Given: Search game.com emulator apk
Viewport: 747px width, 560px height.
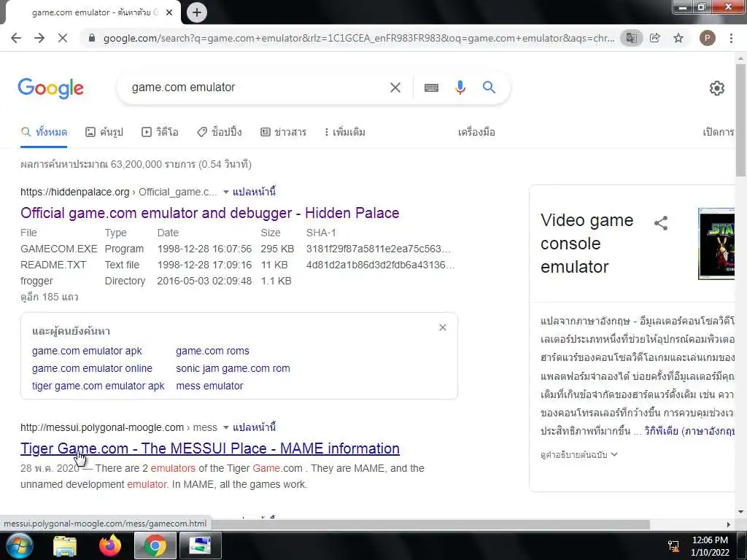Looking at the screenshot, I should coord(87,351).
